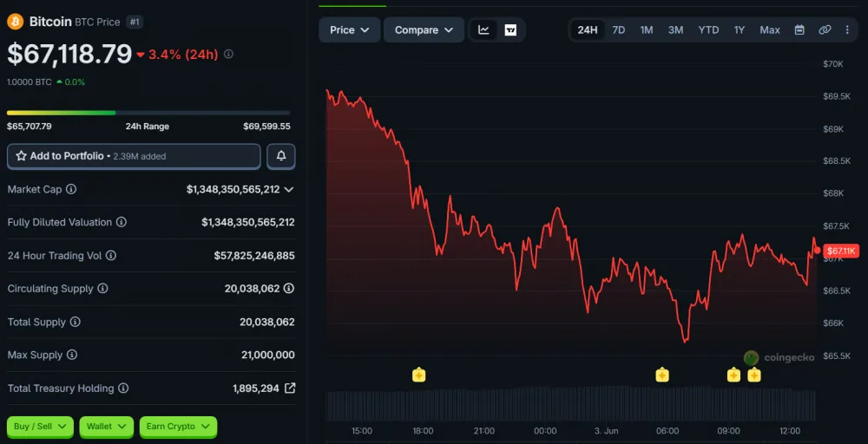The image size is (868, 444).
Task: Open Fully Diluted Valuation info icon
Action: tap(122, 222)
